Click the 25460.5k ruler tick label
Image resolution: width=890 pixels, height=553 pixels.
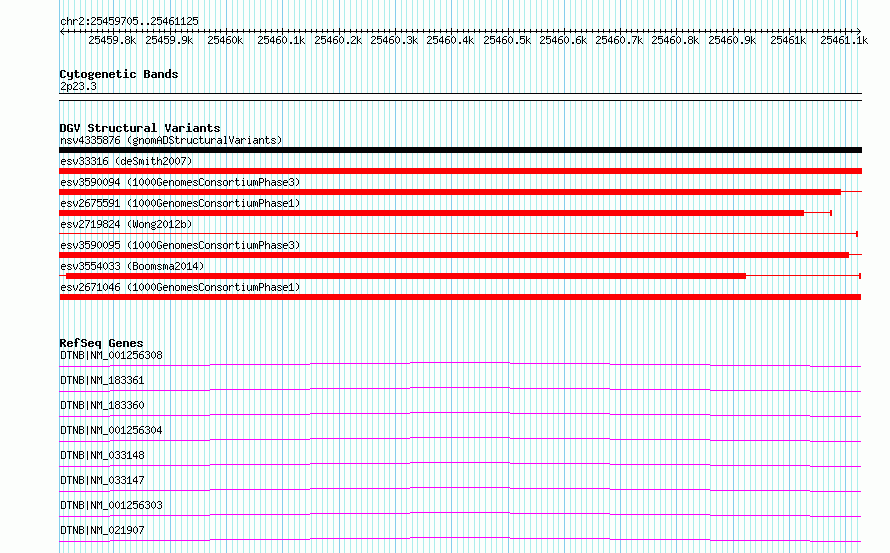click(x=507, y=40)
